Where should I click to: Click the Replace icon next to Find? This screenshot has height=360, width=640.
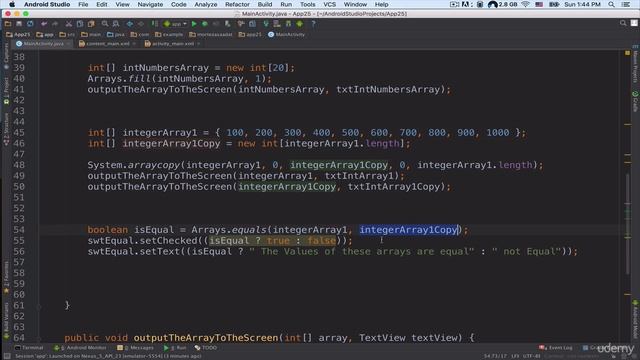(116, 24)
